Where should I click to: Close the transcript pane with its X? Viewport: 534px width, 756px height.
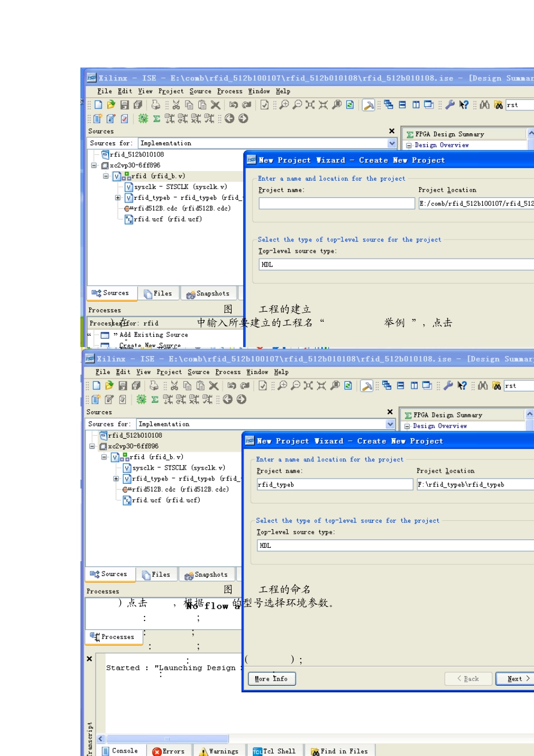coord(89,659)
